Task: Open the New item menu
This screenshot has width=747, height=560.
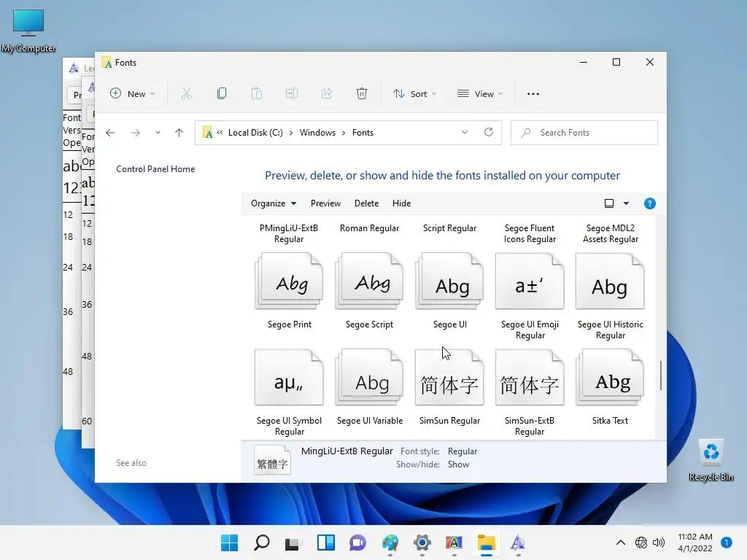Action: pyautogui.click(x=133, y=94)
